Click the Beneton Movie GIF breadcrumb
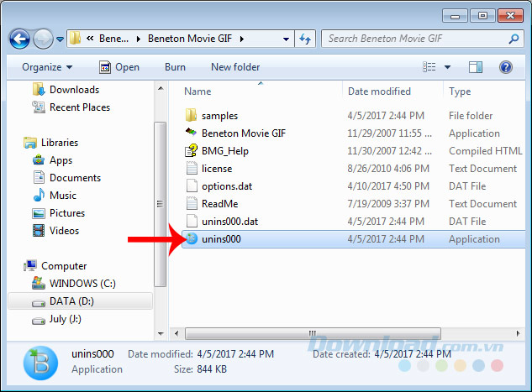Screen dimensions: 532x392 (190, 39)
